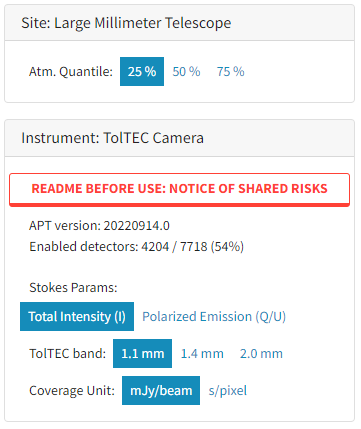Image resolution: width=361 pixels, height=429 pixels.
Task: Set coverage unit to s/pixel
Action: 228,390
